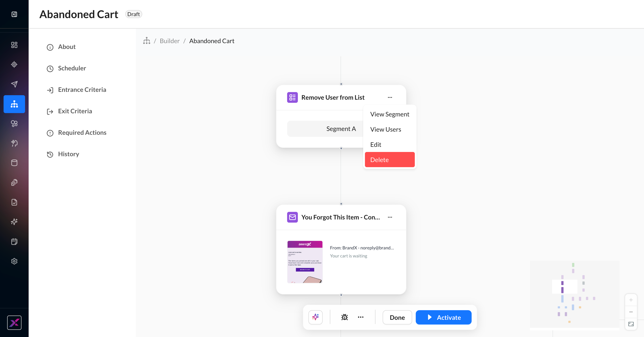644x337 pixels.
Task: Go to Builder in the breadcrumb
Action: [x=169, y=41]
